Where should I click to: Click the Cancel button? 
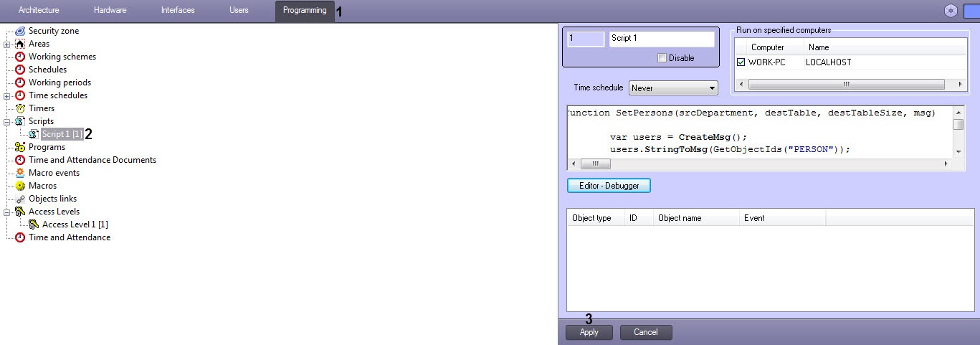click(646, 332)
